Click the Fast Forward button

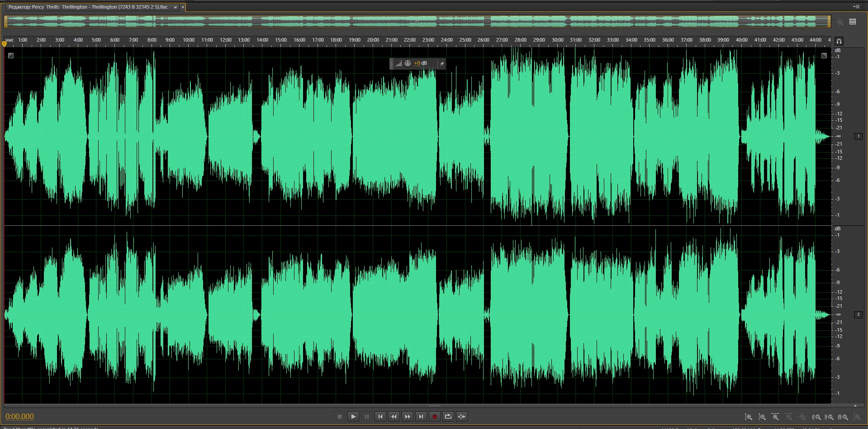408,416
